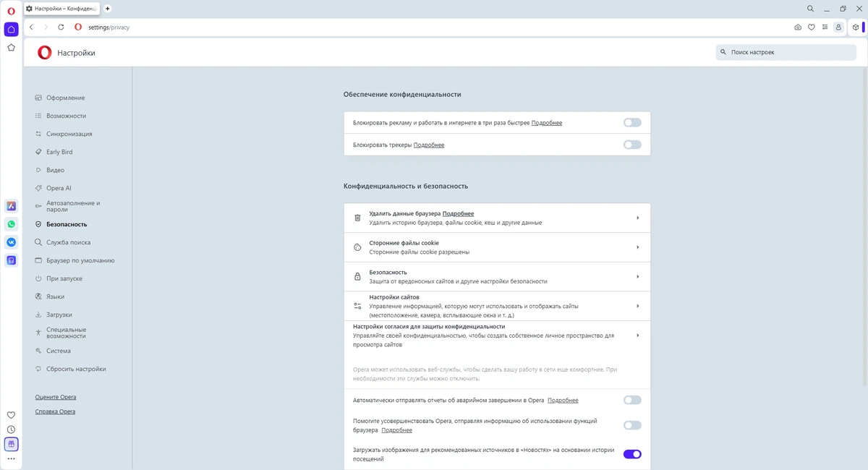Go forward with the forward arrow
The width and height of the screenshot is (868, 470).
pyautogui.click(x=46, y=27)
